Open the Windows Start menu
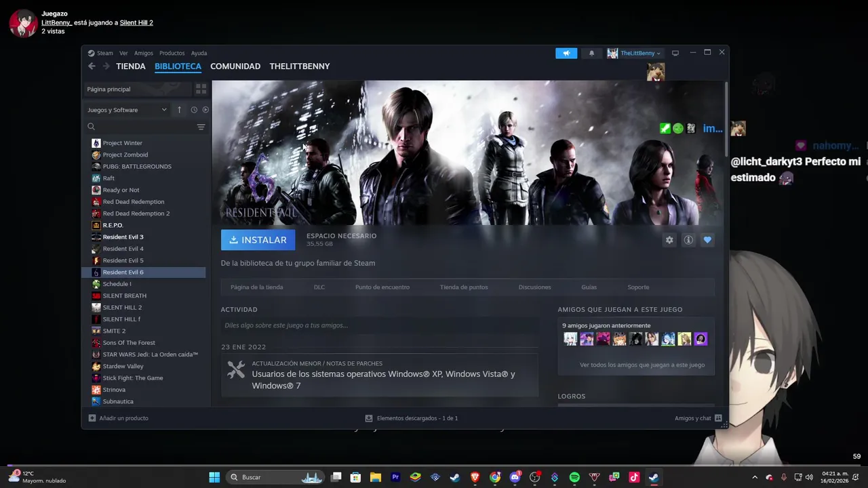868x488 pixels. [x=214, y=477]
